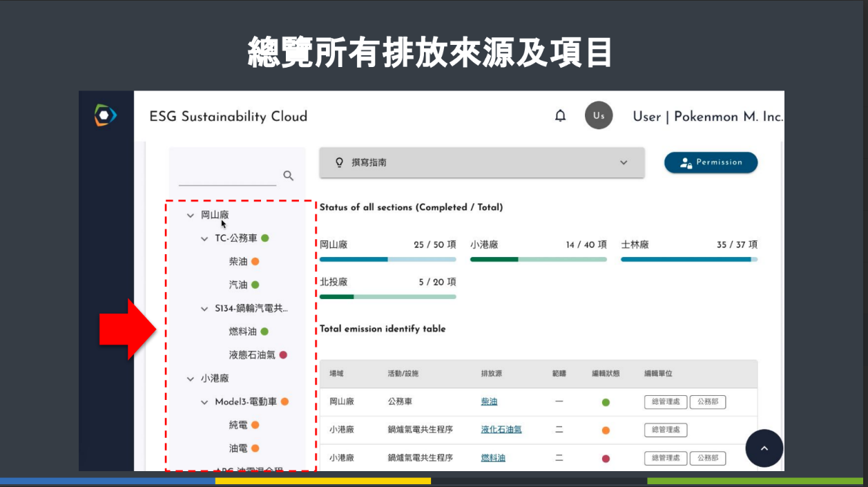Click the red status dot beside 液態石油氣
The height and width of the screenshot is (487, 868).
[283, 355]
